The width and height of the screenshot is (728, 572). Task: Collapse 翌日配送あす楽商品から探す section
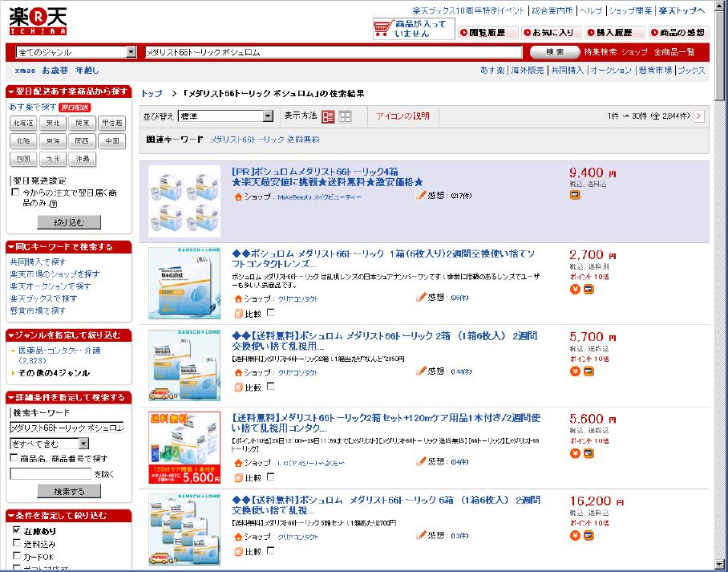click(69, 91)
